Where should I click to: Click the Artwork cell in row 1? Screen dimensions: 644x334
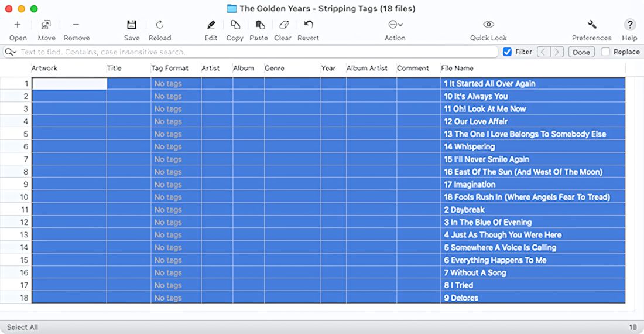(x=70, y=84)
